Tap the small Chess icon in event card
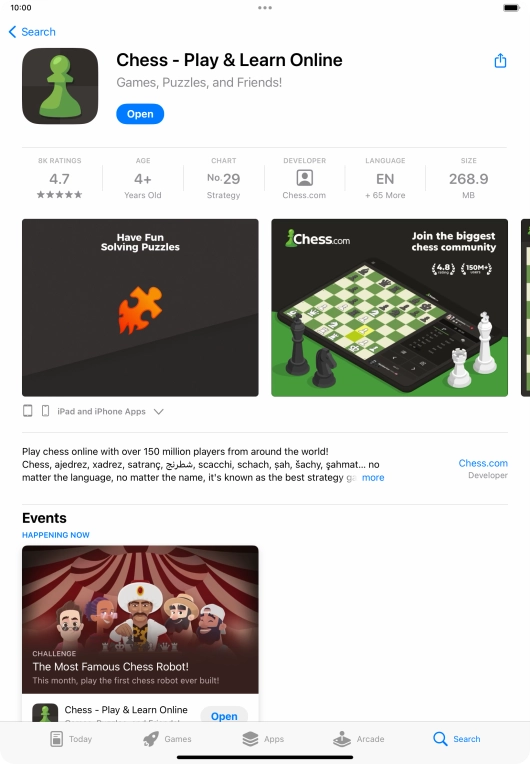The height and width of the screenshot is (764, 530). click(45, 713)
